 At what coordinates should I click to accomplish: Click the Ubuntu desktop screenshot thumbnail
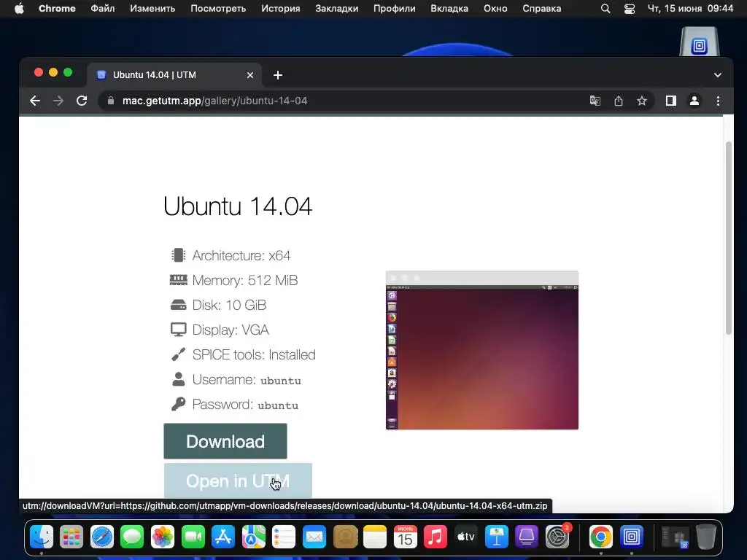(x=482, y=350)
